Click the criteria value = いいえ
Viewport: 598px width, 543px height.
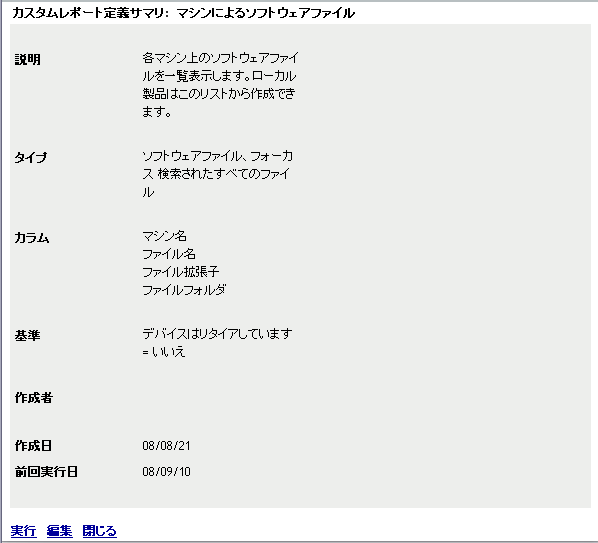(x=164, y=352)
